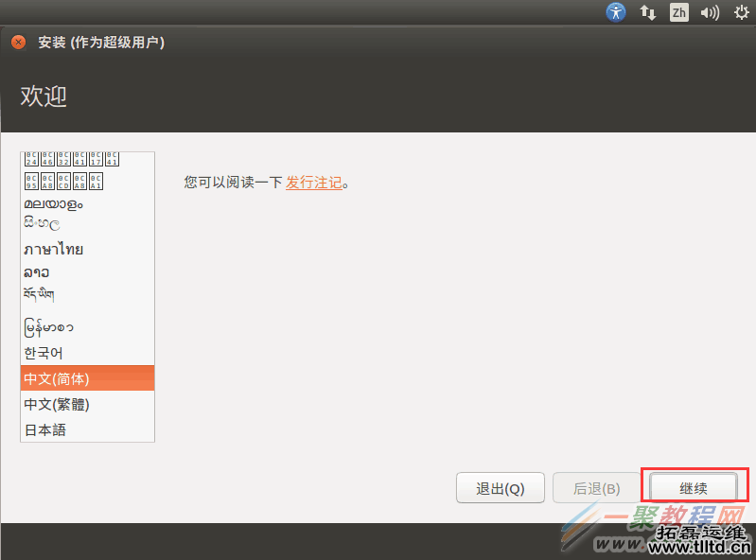This screenshot has height=560, width=756.
Task: Select 中文(繁體) in the language list
Action: (87, 404)
